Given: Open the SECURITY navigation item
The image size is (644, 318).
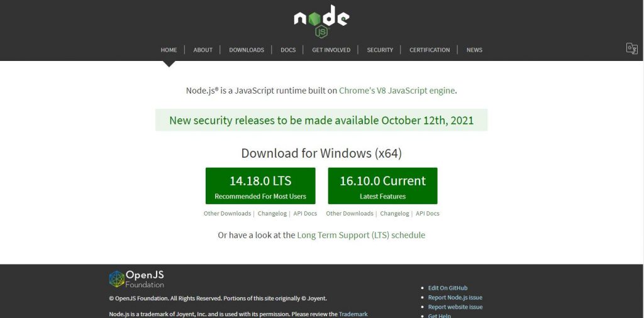Looking at the screenshot, I should 380,50.
